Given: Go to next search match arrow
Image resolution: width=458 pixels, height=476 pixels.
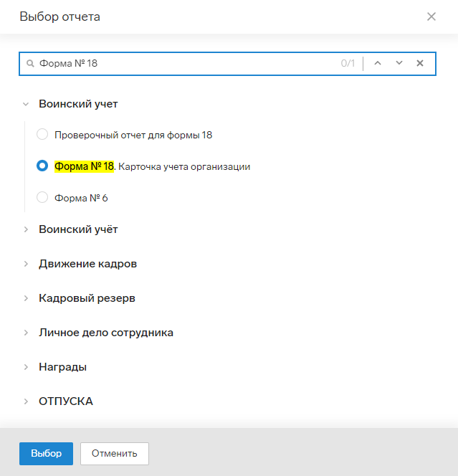Looking at the screenshot, I should coord(399,63).
